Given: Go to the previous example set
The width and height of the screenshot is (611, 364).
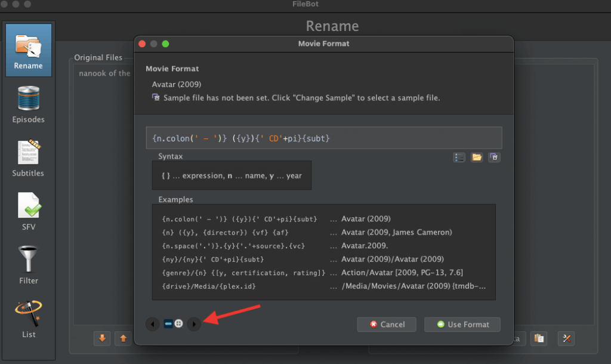Looking at the screenshot, I should 152,324.
